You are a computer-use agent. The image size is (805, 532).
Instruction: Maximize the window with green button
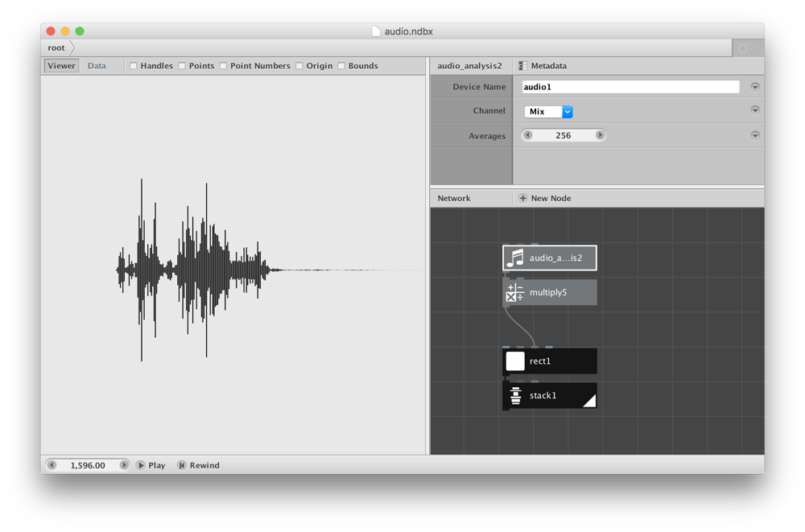(x=80, y=31)
